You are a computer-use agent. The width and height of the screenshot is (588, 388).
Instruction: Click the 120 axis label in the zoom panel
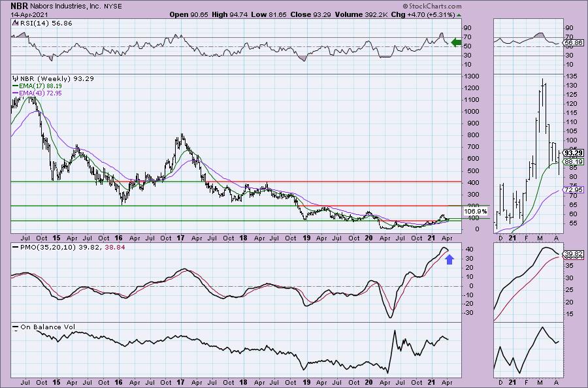pos(571,104)
